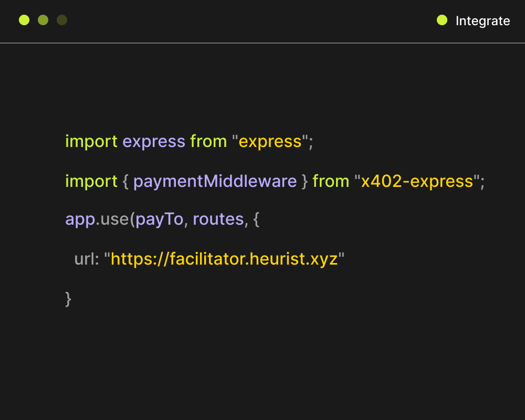The height and width of the screenshot is (420, 525).
Task: Click the yellow "express" string literal
Action: point(270,142)
